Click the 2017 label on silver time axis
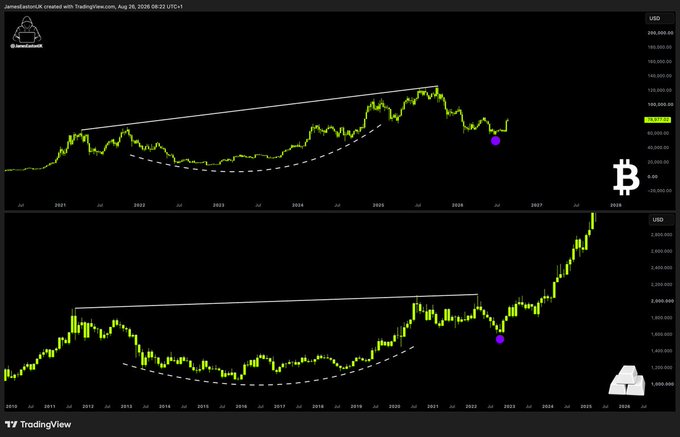Image resolution: width=680 pixels, height=437 pixels. click(280, 407)
